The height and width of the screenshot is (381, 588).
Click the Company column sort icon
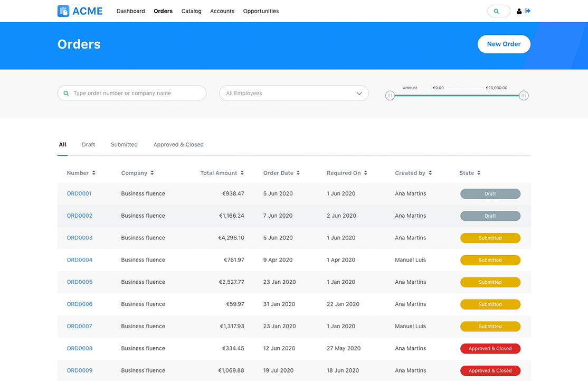[x=151, y=173]
